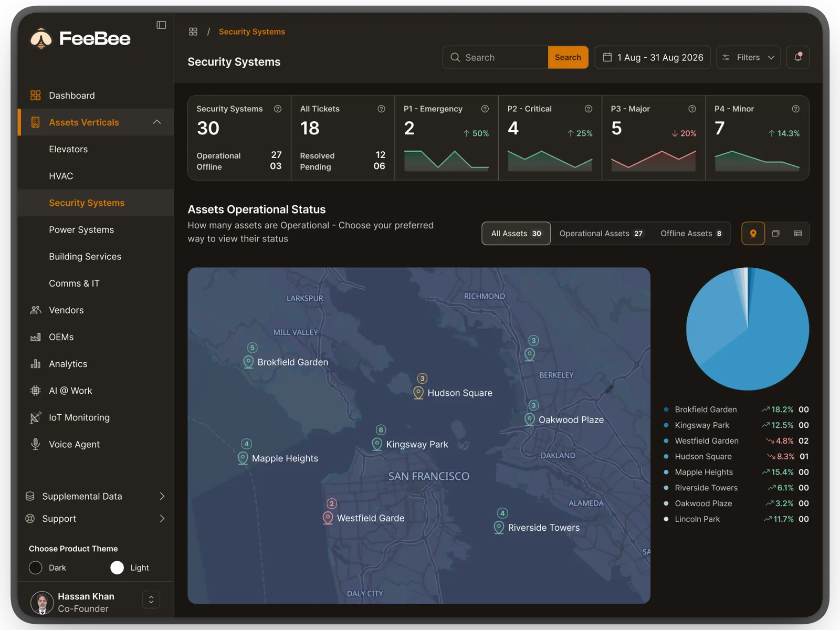Show help for P4 - Minor card
This screenshot has height=630, width=840.
click(x=796, y=109)
